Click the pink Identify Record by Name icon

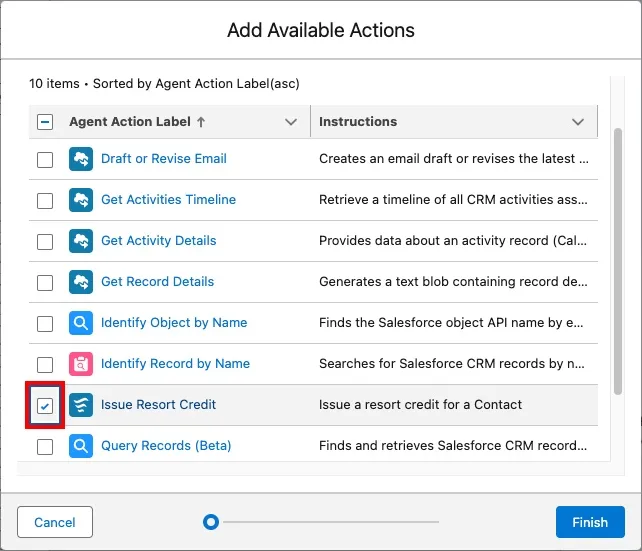pos(81,364)
